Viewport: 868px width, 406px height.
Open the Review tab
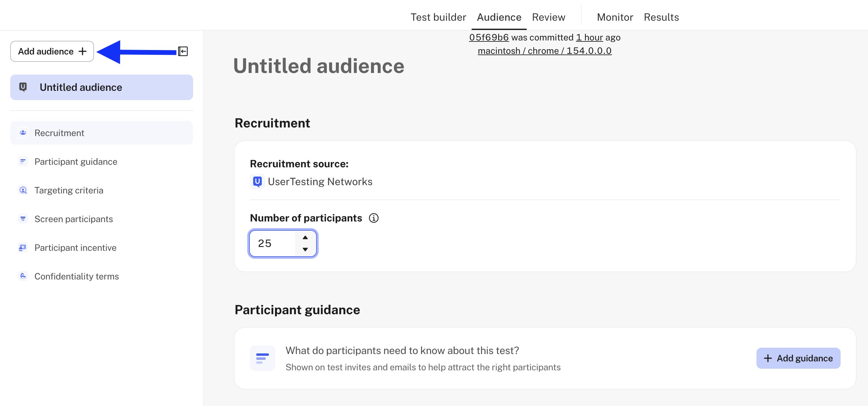point(549,17)
